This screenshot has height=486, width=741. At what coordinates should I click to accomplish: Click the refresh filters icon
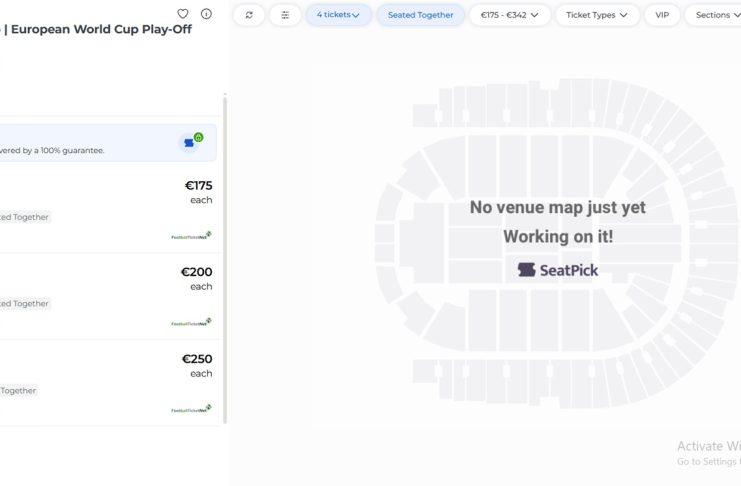(x=249, y=15)
